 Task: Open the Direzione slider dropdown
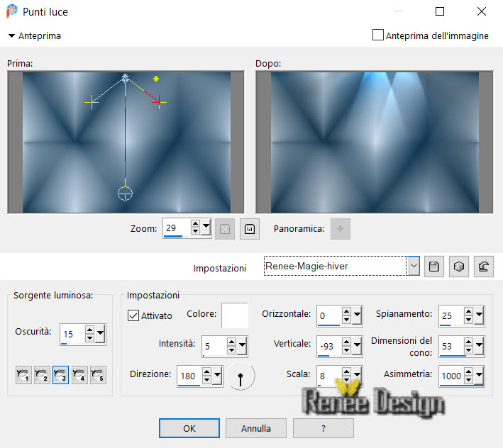(218, 375)
